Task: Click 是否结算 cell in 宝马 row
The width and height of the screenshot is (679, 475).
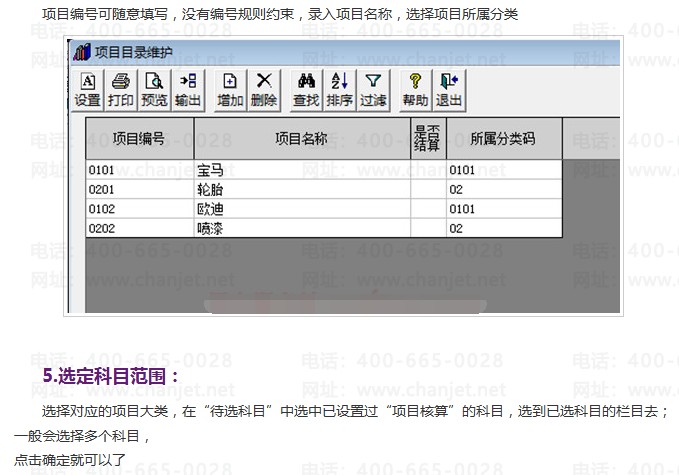Action: click(428, 170)
